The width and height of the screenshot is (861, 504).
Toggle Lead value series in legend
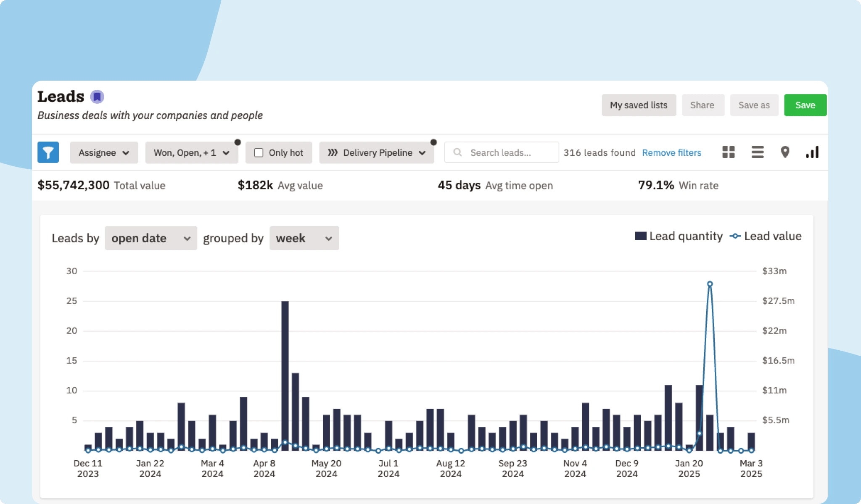pyautogui.click(x=766, y=236)
